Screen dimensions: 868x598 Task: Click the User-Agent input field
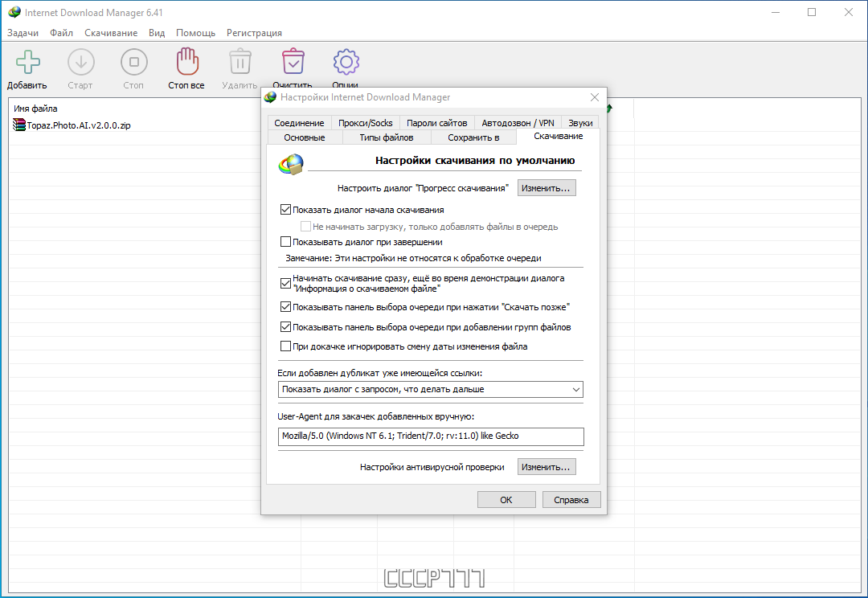click(431, 436)
